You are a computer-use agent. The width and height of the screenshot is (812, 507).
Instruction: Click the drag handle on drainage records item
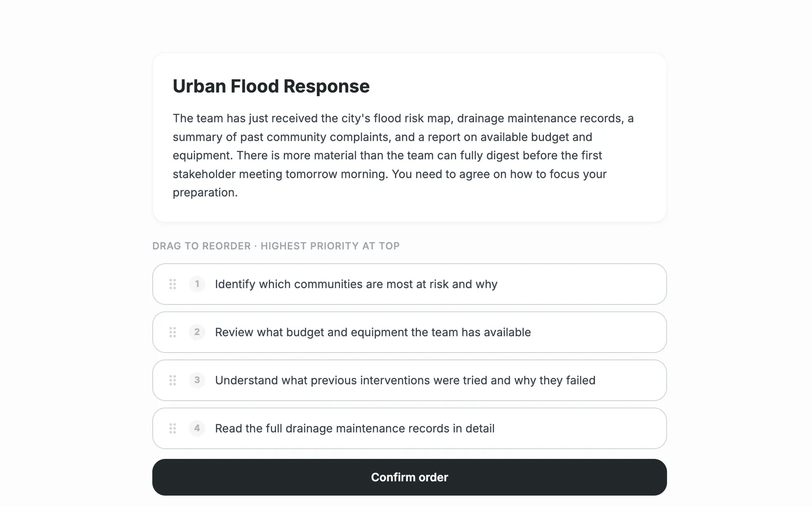[x=172, y=428]
